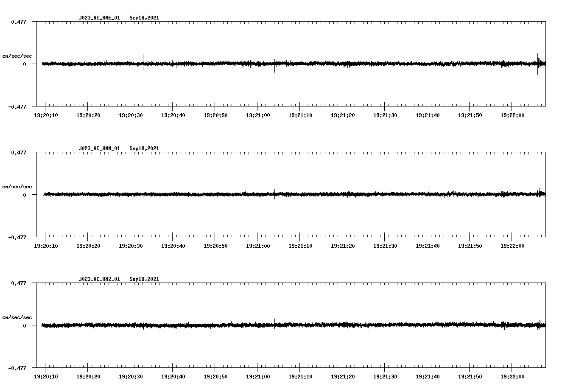Click the -0.477 lower limit of the HNZ plot
576x392 pixels.
(17, 368)
